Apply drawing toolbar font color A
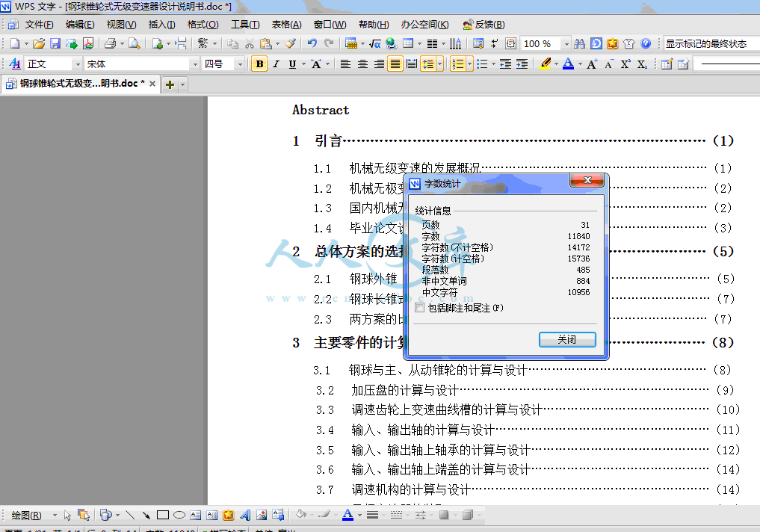 (x=347, y=515)
